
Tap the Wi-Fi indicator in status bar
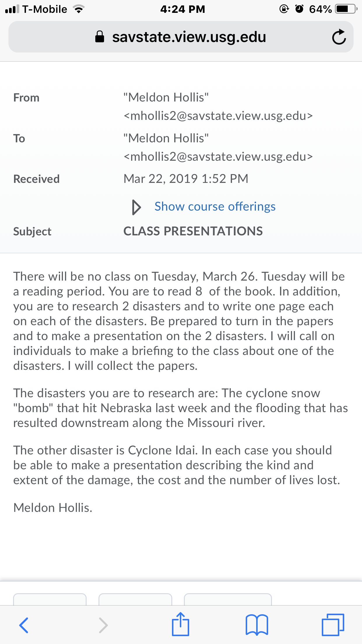(x=78, y=9)
